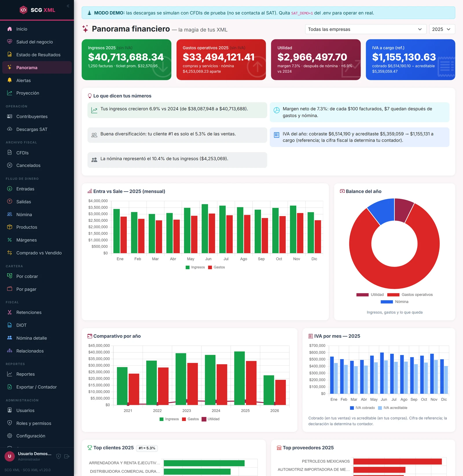Open Exportar / Contador page
The width and height of the screenshot is (463, 476).
[37, 387]
